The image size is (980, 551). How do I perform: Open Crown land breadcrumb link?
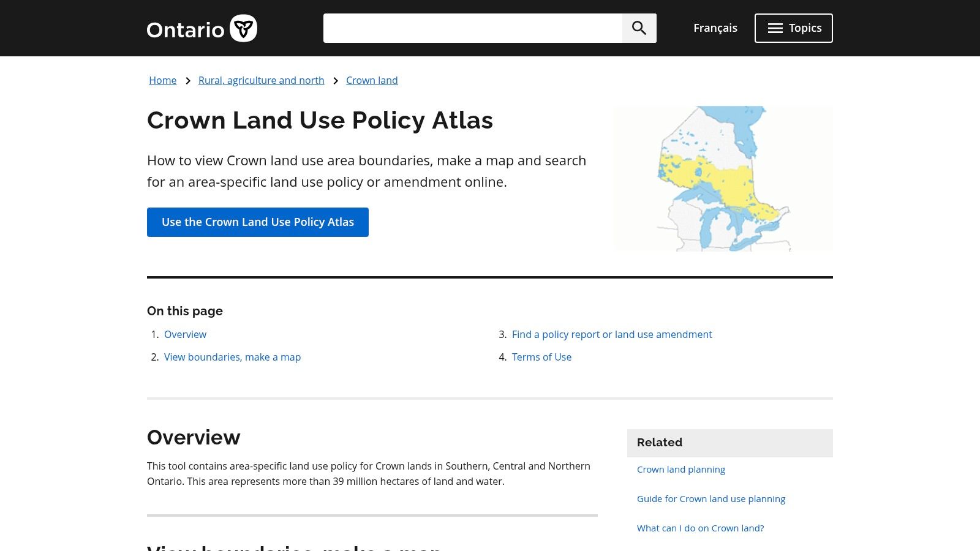tap(372, 80)
